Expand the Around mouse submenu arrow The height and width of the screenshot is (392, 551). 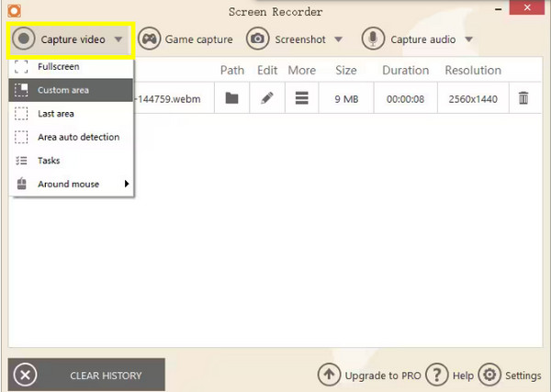pyautogui.click(x=127, y=184)
